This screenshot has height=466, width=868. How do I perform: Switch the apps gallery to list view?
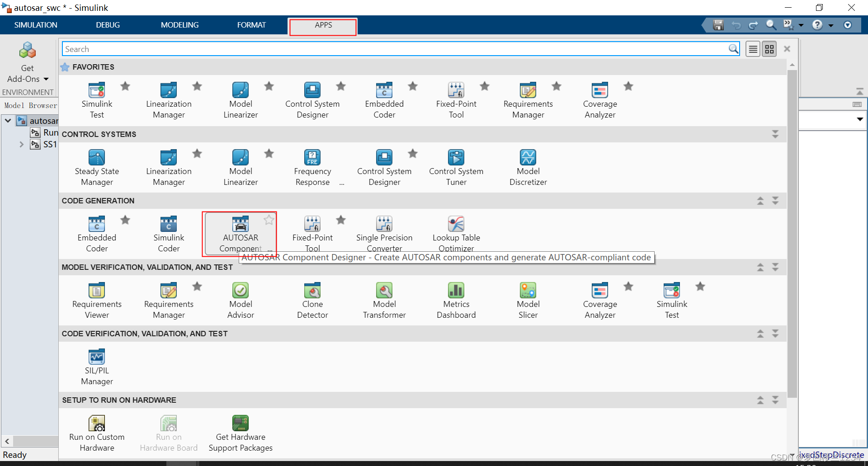click(752, 48)
